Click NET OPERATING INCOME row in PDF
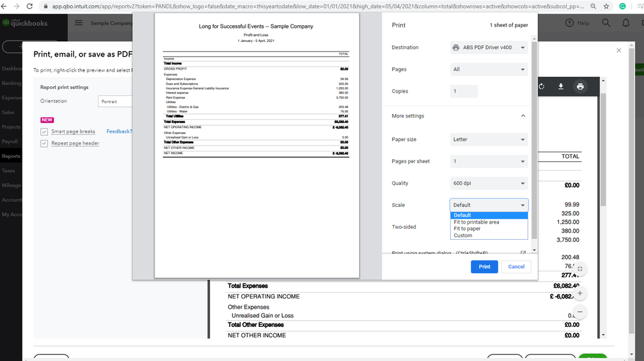This screenshot has height=361, width=644. [404, 297]
